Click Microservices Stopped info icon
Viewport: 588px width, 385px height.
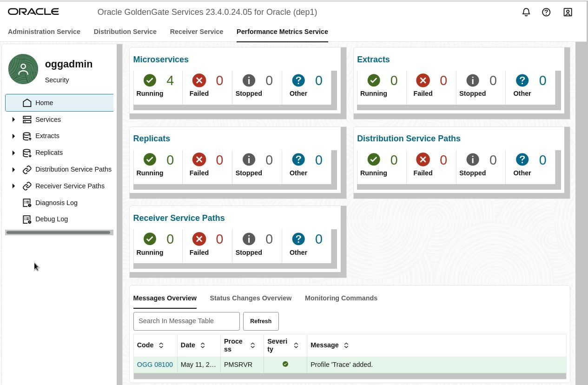pyautogui.click(x=249, y=80)
